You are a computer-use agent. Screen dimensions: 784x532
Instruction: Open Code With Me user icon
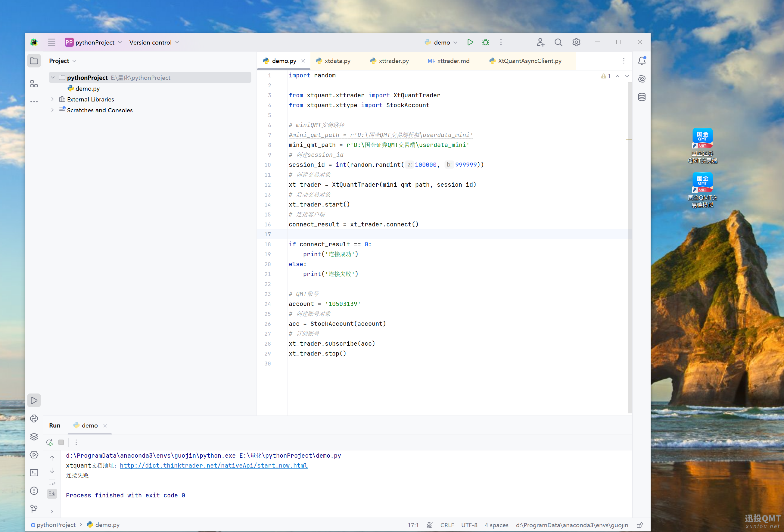click(x=540, y=42)
